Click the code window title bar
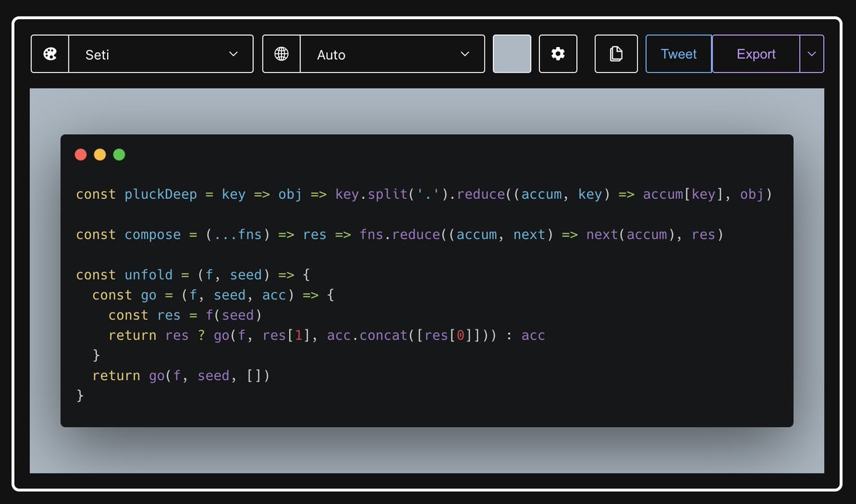The height and width of the screenshot is (504, 856). click(428, 154)
